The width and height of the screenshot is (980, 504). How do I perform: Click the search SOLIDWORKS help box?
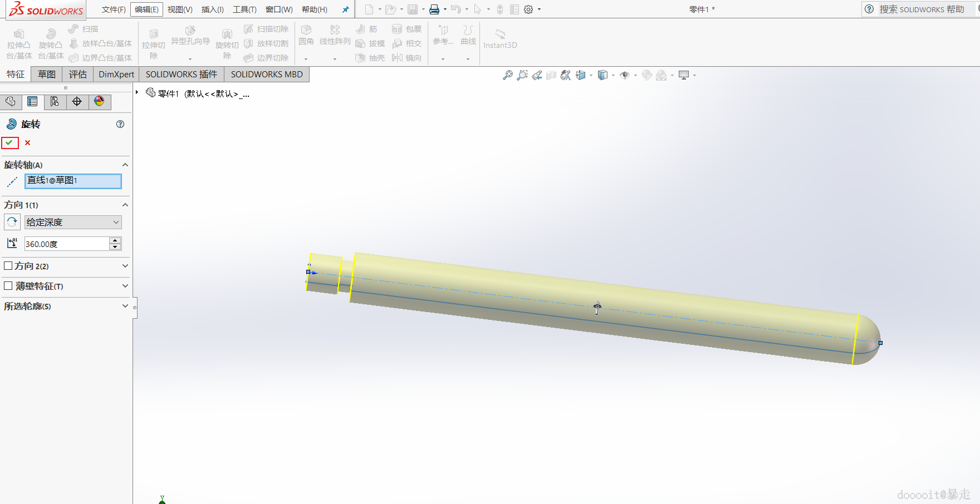tap(921, 9)
